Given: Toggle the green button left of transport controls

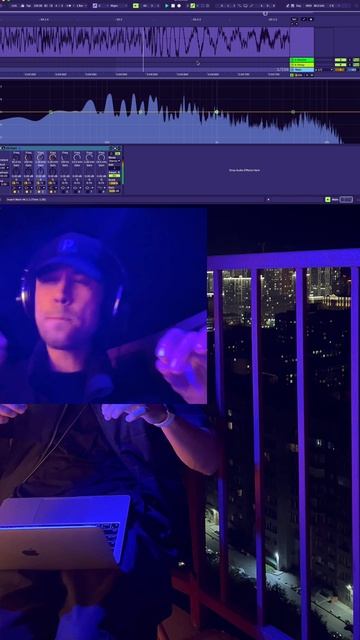Looking at the screenshot, I should click(x=136, y=6).
